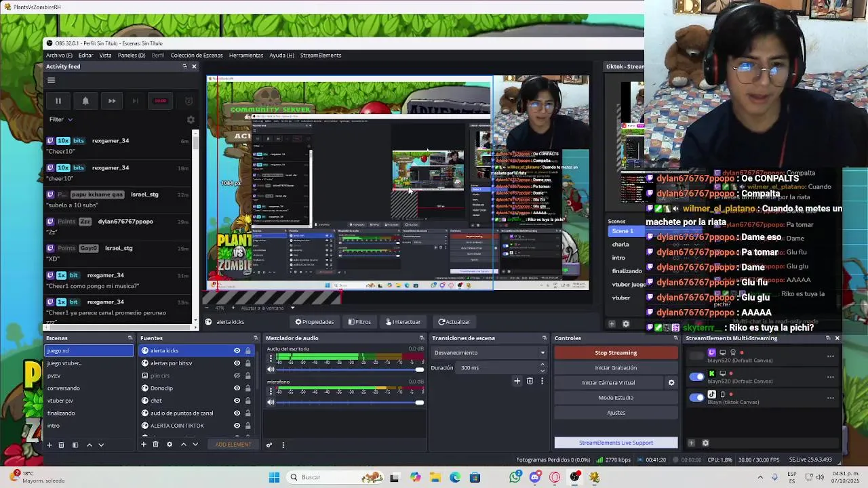Screen dimensions: 868x488
Task: Mute alerts with the bell icon
Action: pyautogui.click(x=85, y=101)
